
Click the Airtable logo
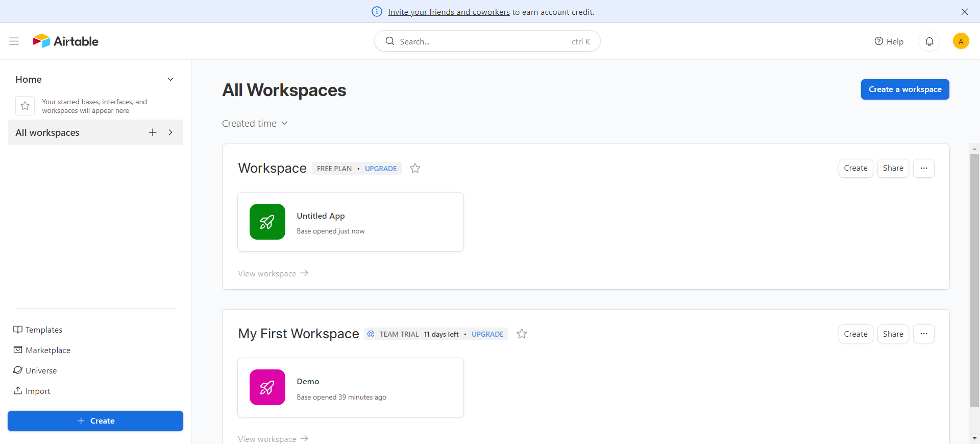[x=66, y=41]
